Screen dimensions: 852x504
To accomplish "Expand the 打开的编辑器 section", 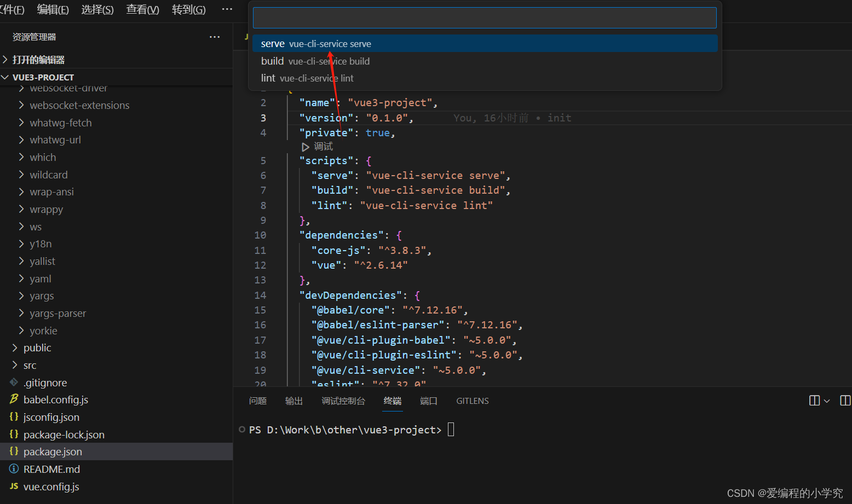I will [6, 59].
